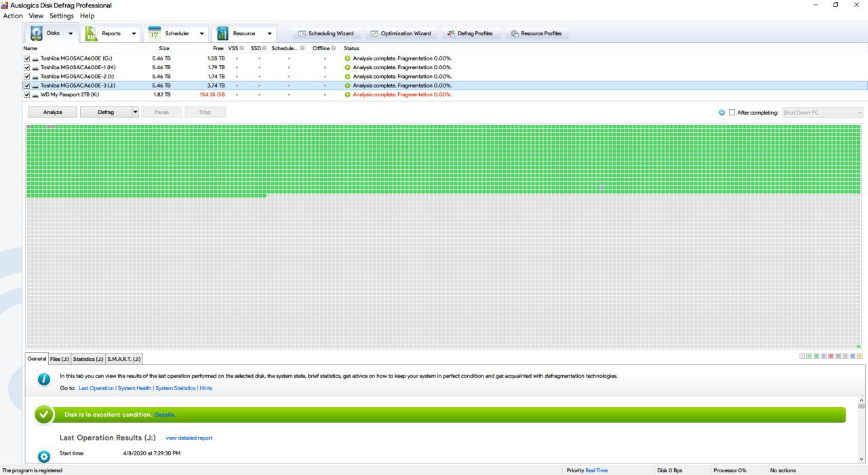Click the Auslogics app icon in title bar
The width and height of the screenshot is (868, 475).
click(x=5, y=5)
